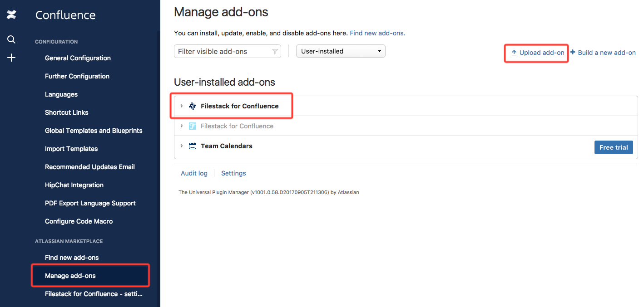Click the CONFIGURATION section label
Image resolution: width=644 pixels, height=307 pixels.
[x=56, y=42]
